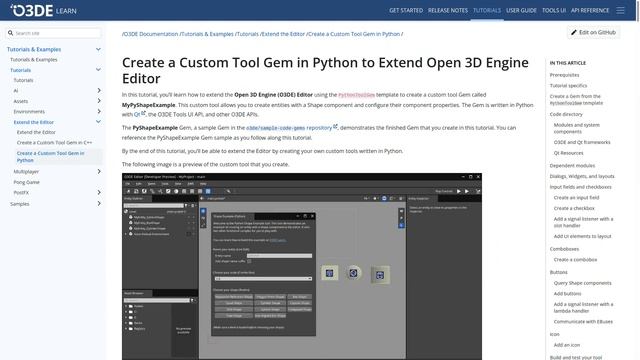This screenshot has height=360, width=640.
Task: Open the API Reference nav item
Action: click(x=590, y=10)
